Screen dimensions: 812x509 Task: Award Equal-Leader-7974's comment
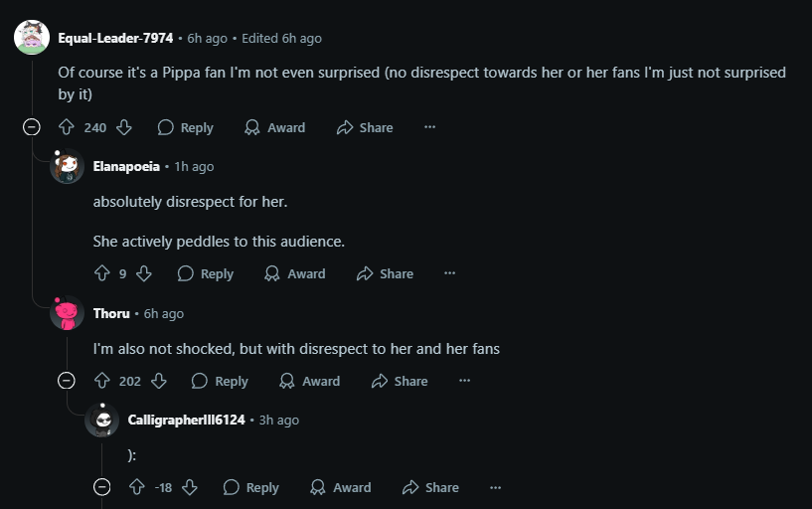click(x=273, y=127)
